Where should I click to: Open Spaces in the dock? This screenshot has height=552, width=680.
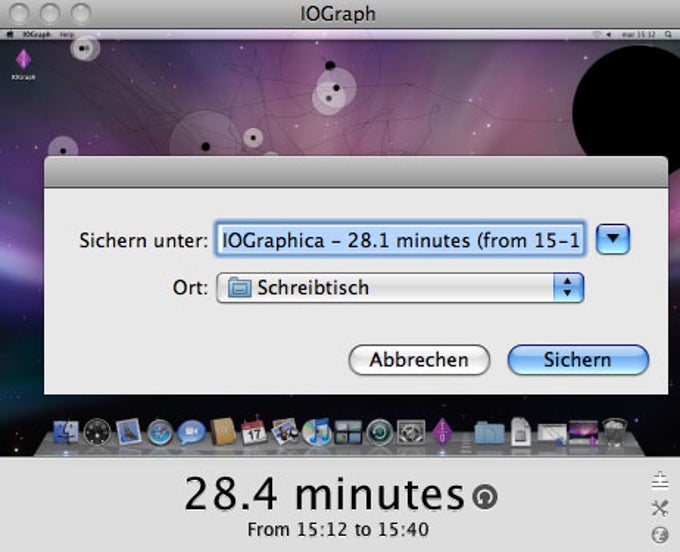pyautogui.click(x=348, y=432)
